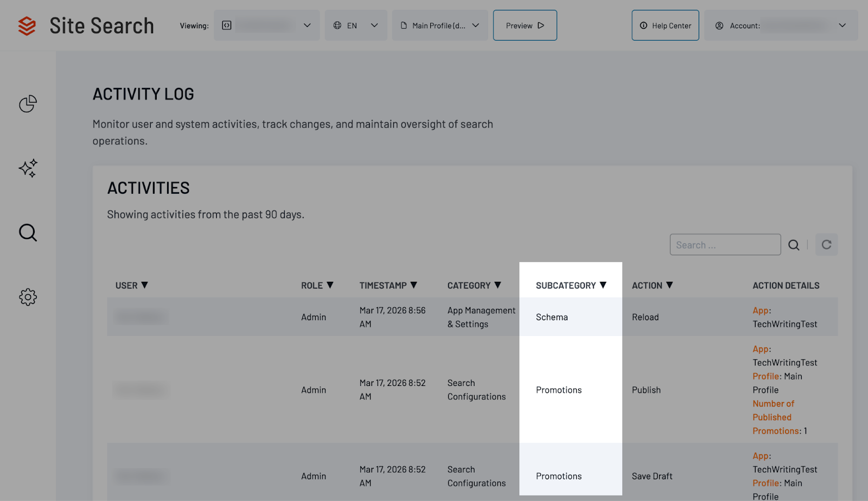Sort by the ROLE column
This screenshot has width=868, height=501.
coord(317,286)
